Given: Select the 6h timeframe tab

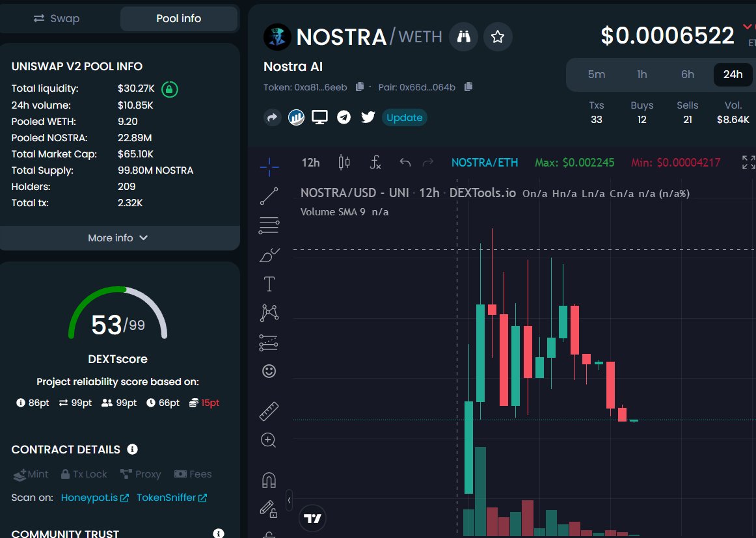Looking at the screenshot, I should tap(688, 74).
